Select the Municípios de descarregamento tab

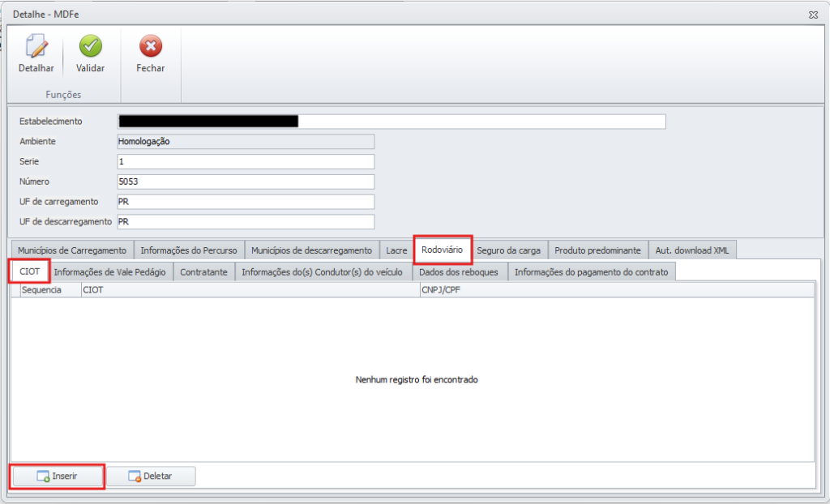[311, 250]
